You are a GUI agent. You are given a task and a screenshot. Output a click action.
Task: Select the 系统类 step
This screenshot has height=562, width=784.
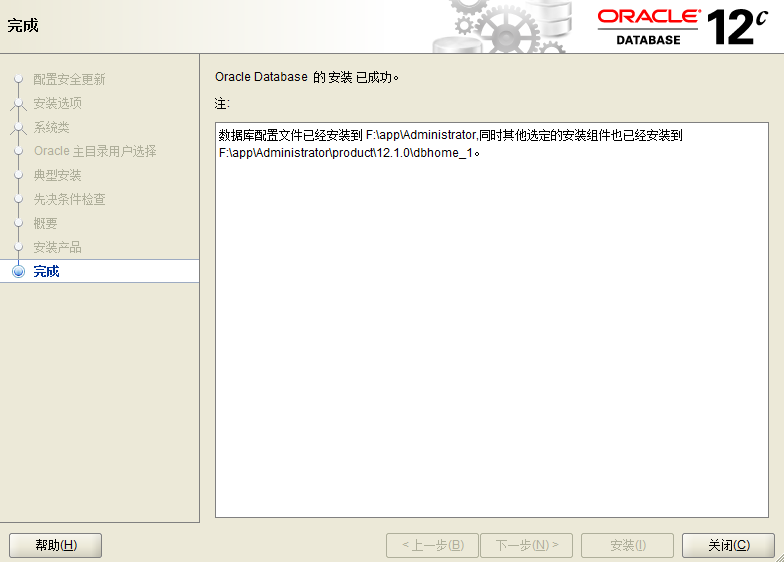pyautogui.click(x=51, y=127)
